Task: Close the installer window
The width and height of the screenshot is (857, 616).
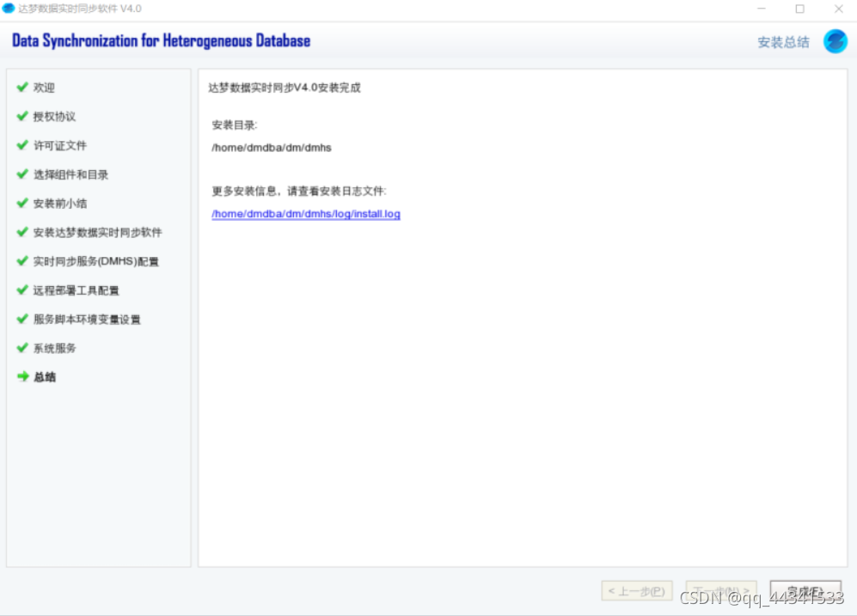Action: 838,9
